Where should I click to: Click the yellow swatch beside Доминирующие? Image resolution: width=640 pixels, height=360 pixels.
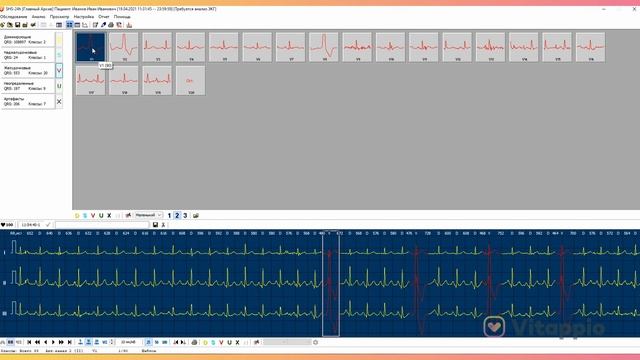tap(59, 40)
